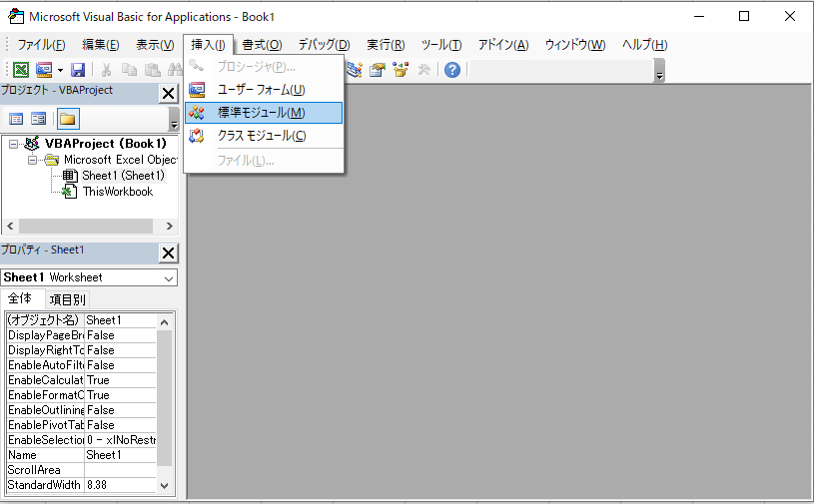Open Object Browser from toolbar icon
Screen dimensions: 814x504
point(401,70)
